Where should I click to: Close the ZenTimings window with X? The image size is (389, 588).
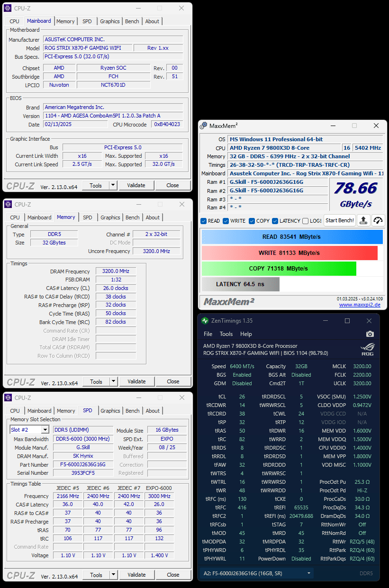[369, 321]
